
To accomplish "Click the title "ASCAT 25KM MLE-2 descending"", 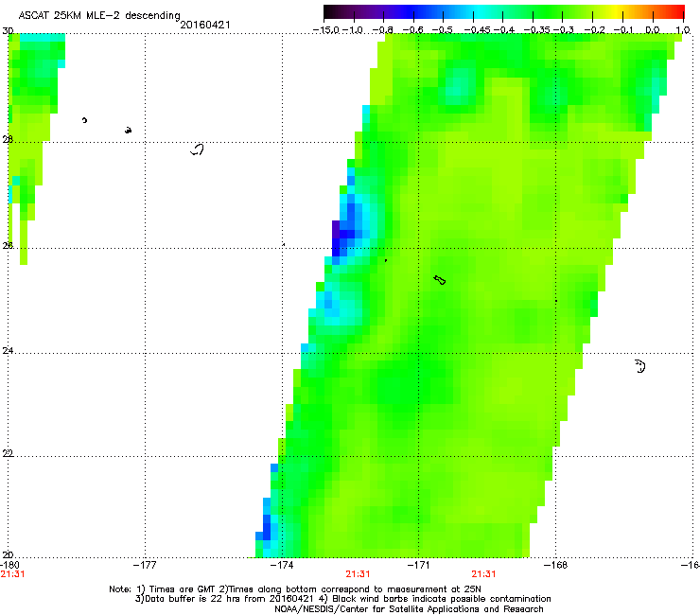I will (99, 15).
